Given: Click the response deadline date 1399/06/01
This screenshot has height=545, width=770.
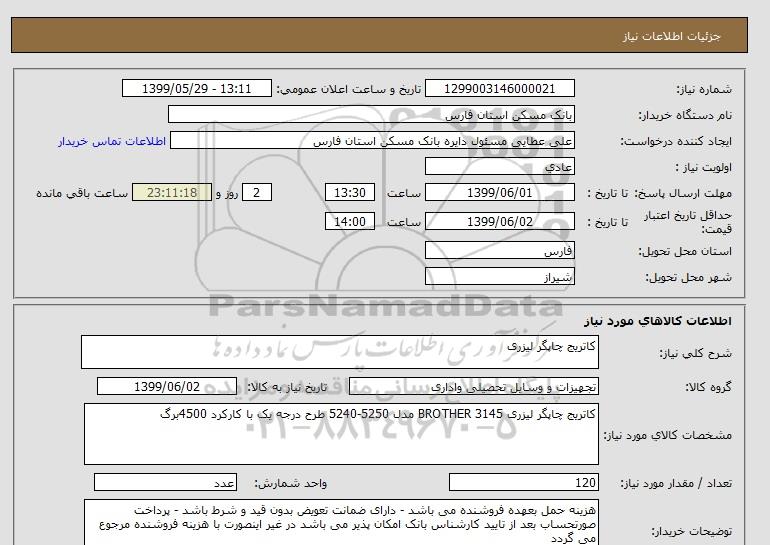Looking at the screenshot, I should point(499,192).
